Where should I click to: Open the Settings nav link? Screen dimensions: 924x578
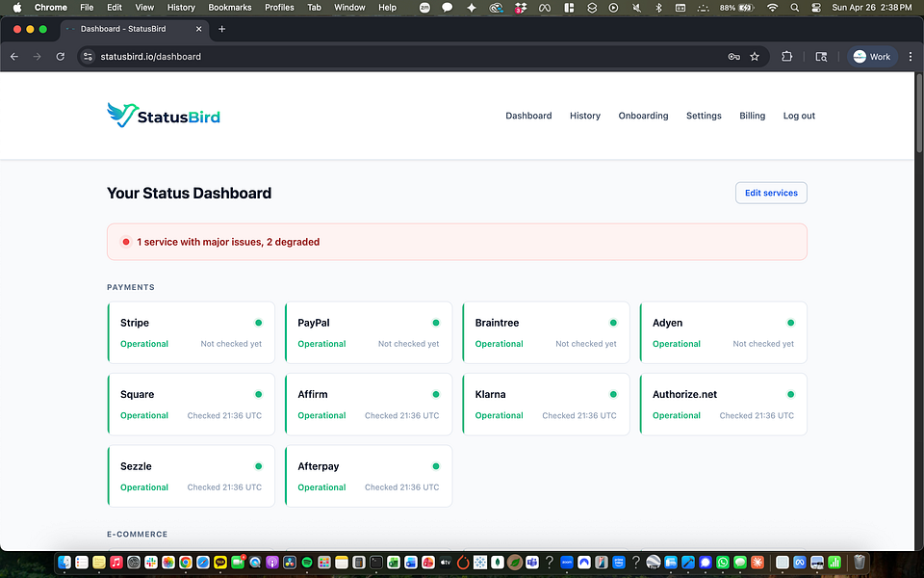[x=704, y=116]
